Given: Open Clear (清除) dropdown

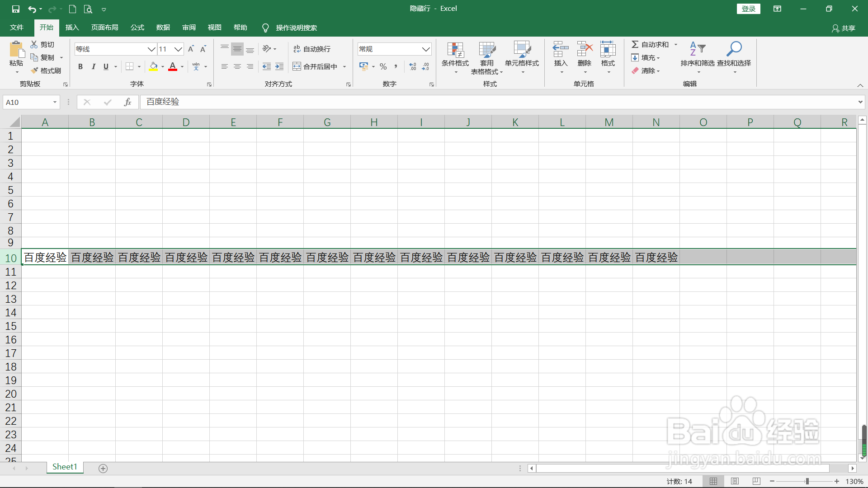Looking at the screenshot, I should pos(646,70).
